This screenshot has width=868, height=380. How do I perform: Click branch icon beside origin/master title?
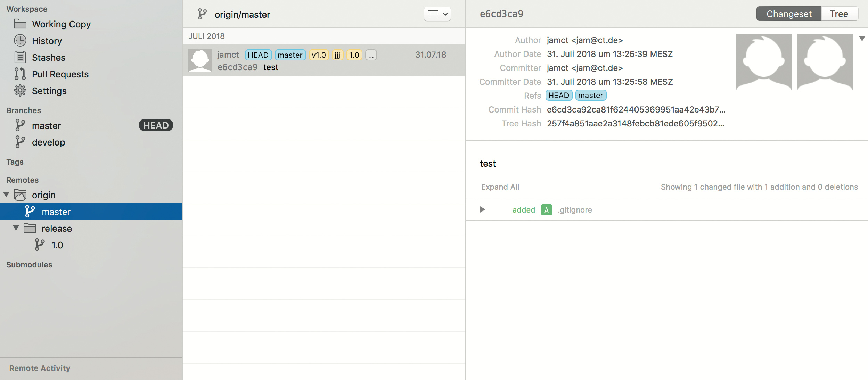[x=202, y=14]
